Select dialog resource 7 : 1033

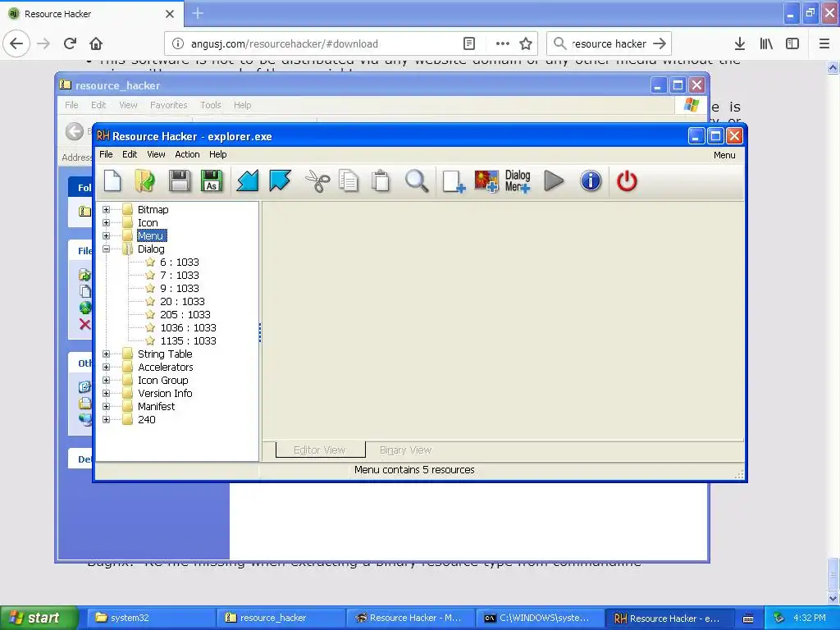click(180, 276)
